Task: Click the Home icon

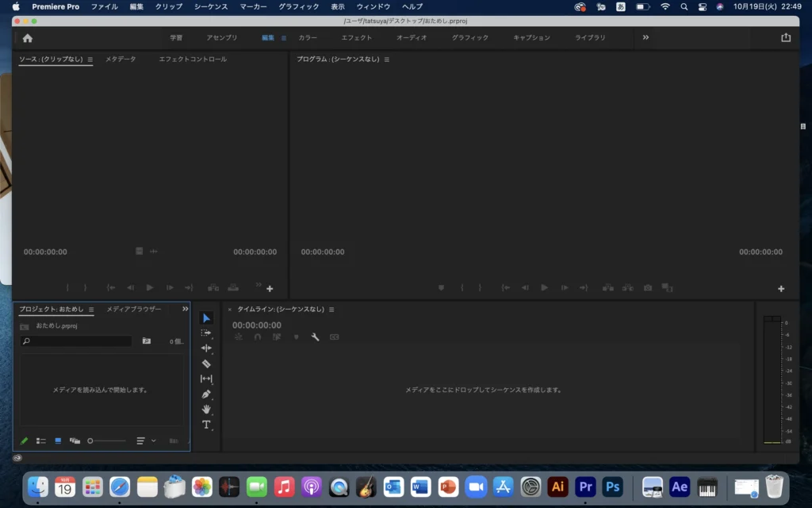Action: click(28, 37)
